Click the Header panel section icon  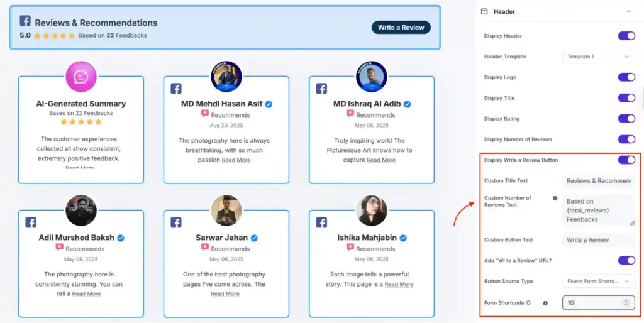[x=484, y=11]
